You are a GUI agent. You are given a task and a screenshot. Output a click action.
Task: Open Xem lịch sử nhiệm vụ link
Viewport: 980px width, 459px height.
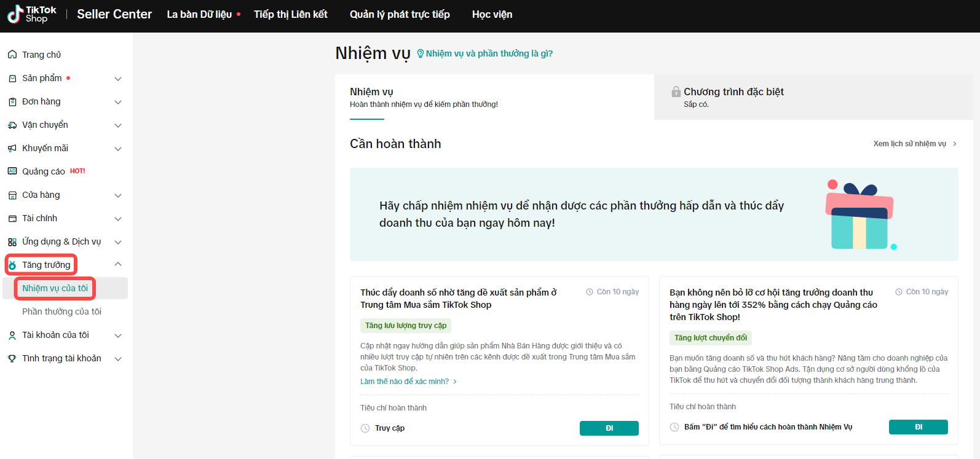(910, 144)
